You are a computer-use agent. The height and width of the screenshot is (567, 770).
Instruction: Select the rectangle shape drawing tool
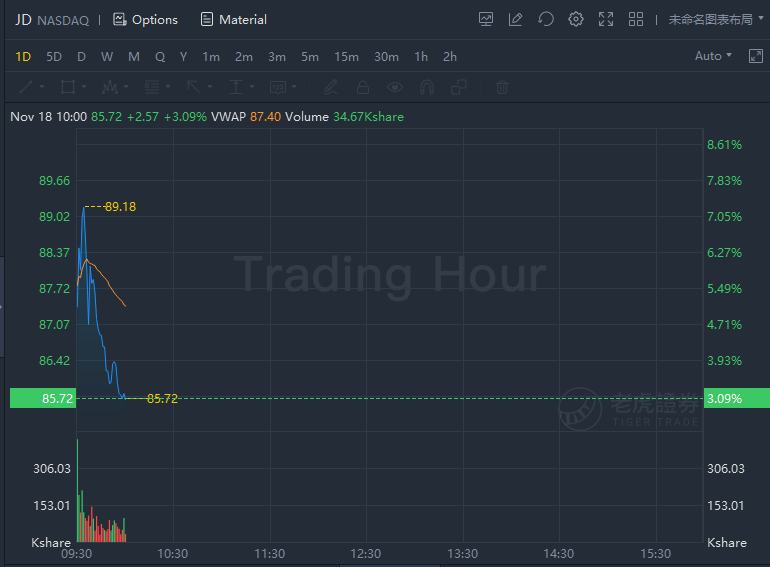click(x=68, y=87)
